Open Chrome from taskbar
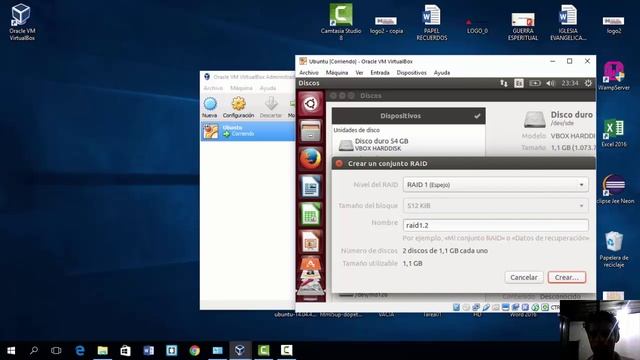This screenshot has height=360, width=640. pos(195,350)
